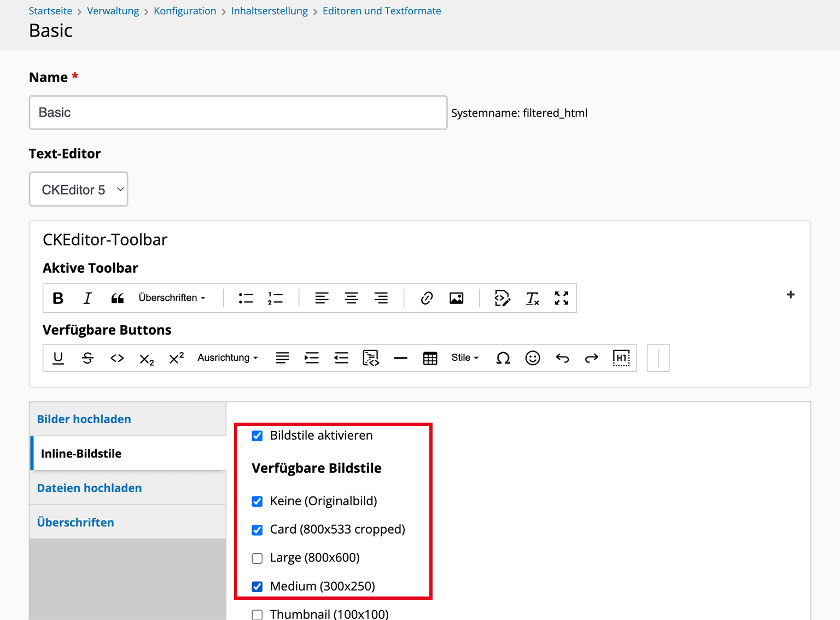This screenshot has height=620, width=840.
Task: Open the Stile dropdown button
Action: 465,358
